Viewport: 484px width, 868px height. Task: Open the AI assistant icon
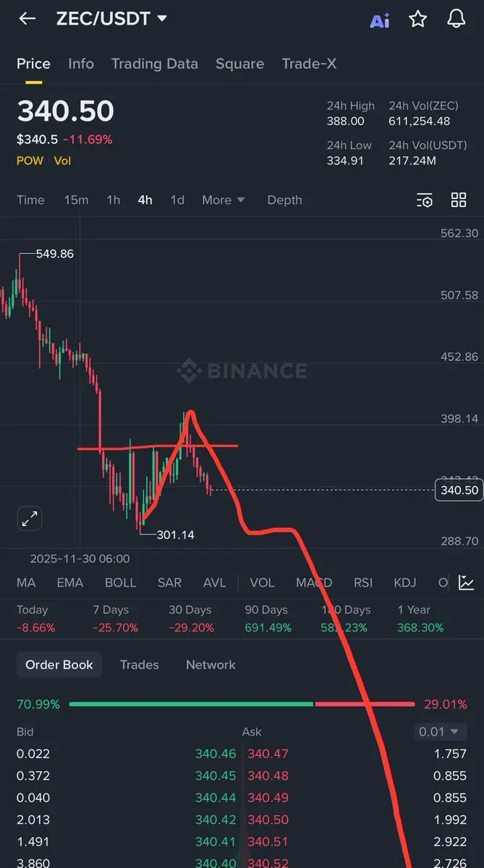[x=380, y=20]
